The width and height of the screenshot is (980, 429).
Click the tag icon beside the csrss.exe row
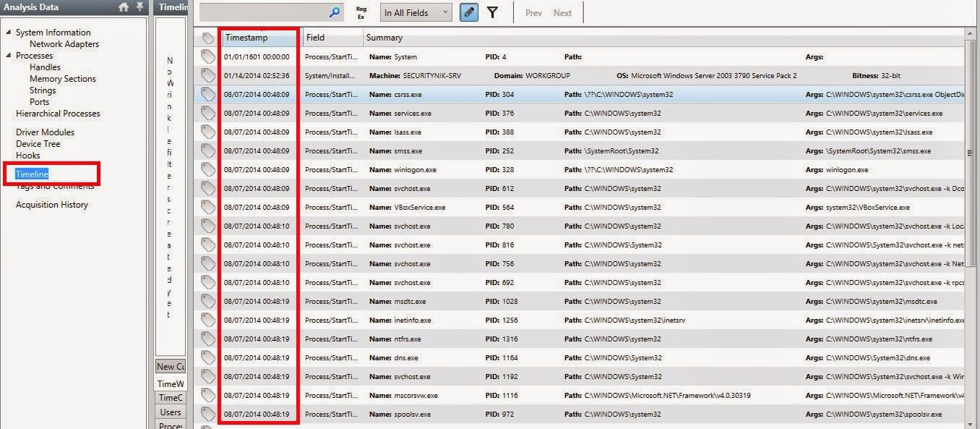click(x=207, y=94)
